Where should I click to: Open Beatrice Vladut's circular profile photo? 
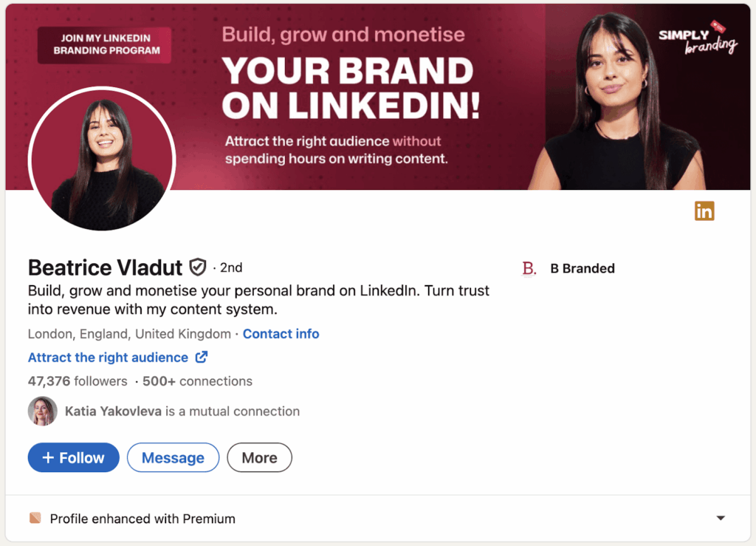102,160
